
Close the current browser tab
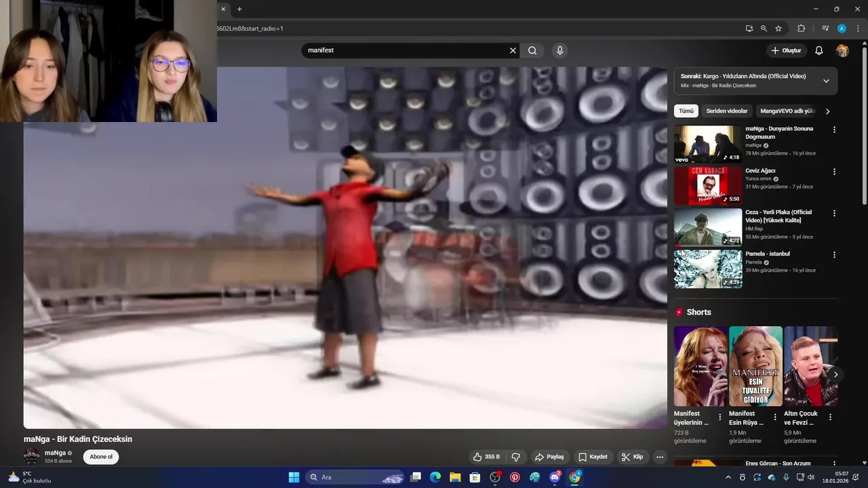(223, 9)
